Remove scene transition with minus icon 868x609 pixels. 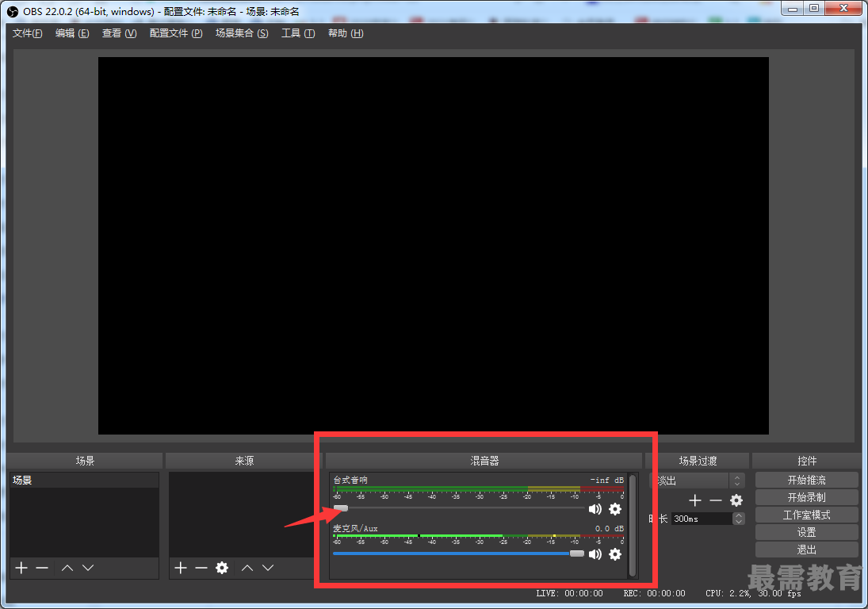point(716,500)
